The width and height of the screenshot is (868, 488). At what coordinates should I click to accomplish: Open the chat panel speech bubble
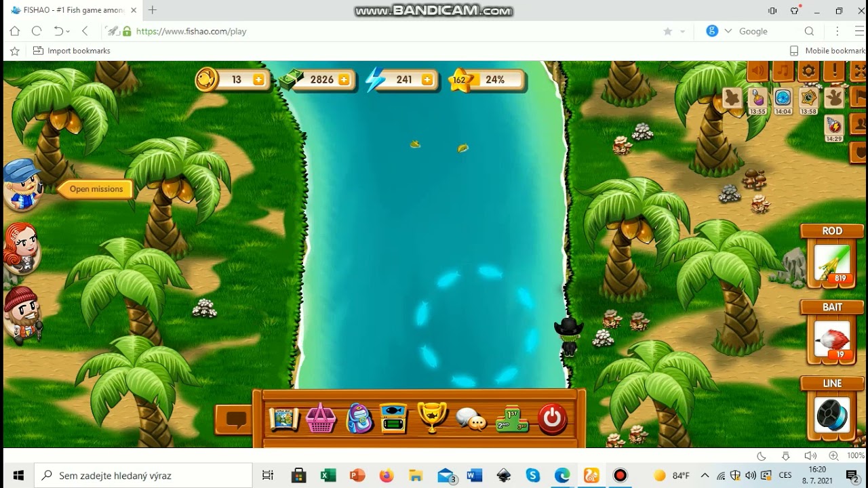click(x=235, y=420)
